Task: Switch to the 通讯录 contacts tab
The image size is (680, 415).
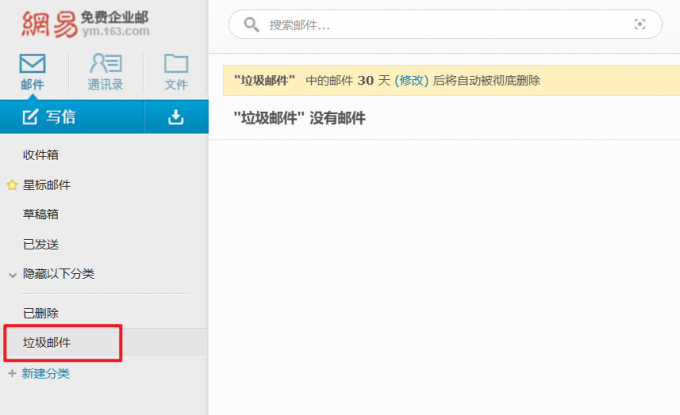Action: pyautogui.click(x=105, y=72)
